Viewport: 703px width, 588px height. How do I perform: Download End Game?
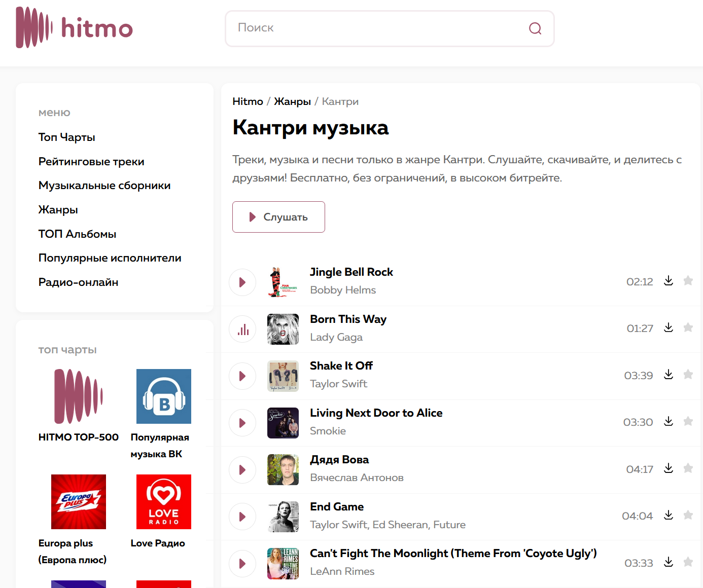[x=669, y=515]
